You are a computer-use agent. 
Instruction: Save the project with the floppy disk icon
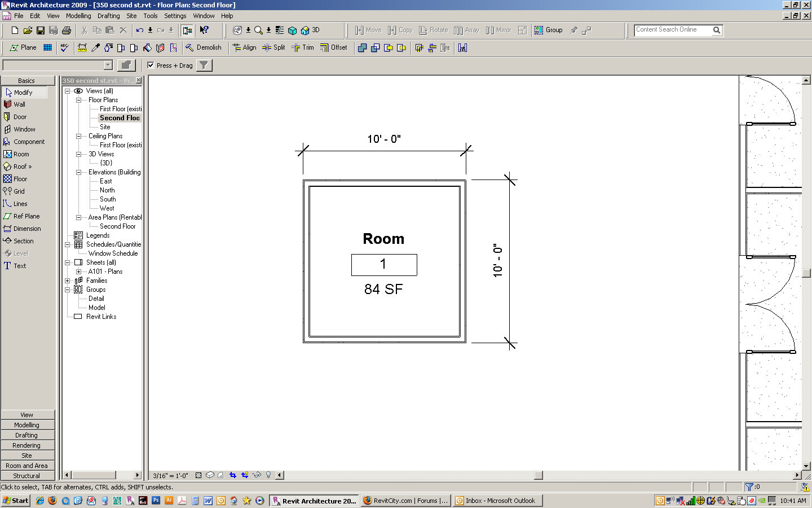[x=41, y=30]
